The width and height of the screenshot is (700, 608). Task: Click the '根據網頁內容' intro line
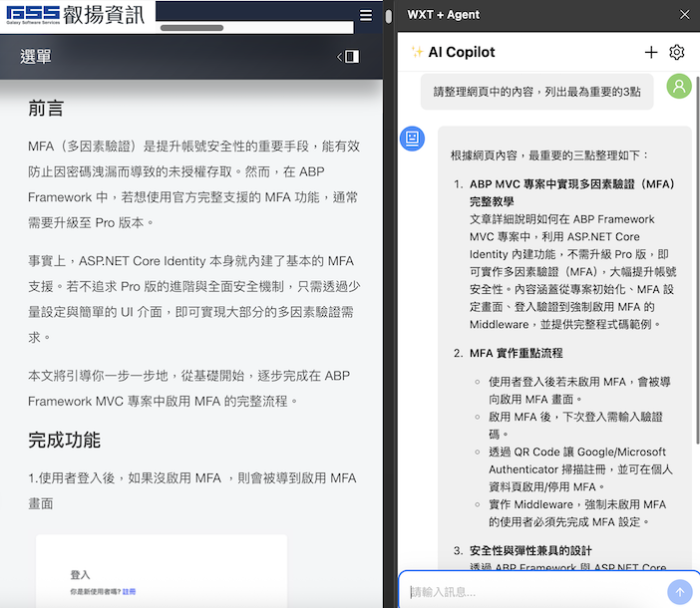[549, 155]
